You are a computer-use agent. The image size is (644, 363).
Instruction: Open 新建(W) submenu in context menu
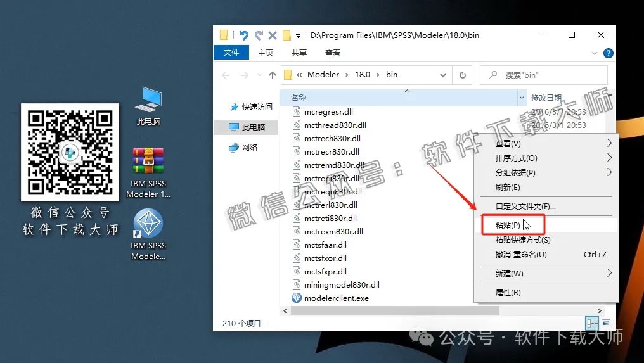coord(546,273)
